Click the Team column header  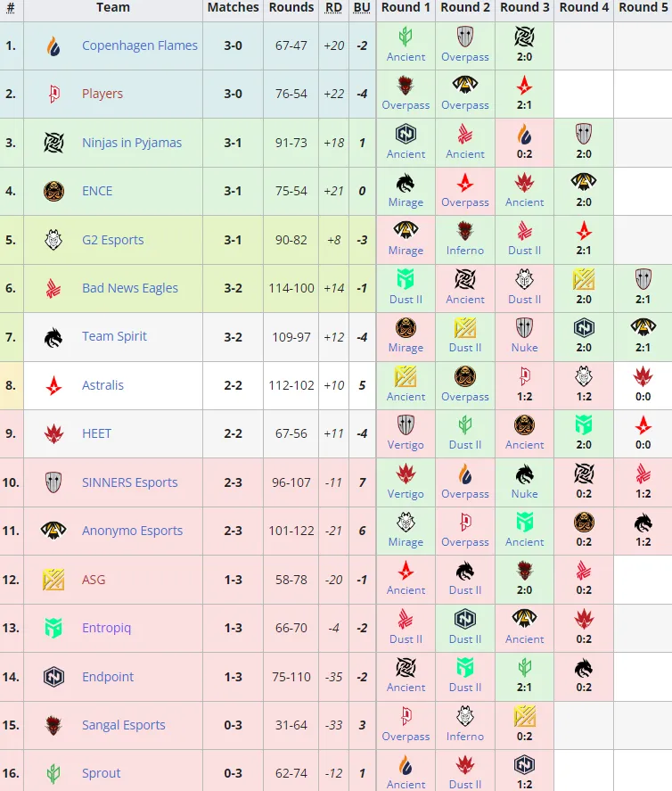[x=113, y=7]
